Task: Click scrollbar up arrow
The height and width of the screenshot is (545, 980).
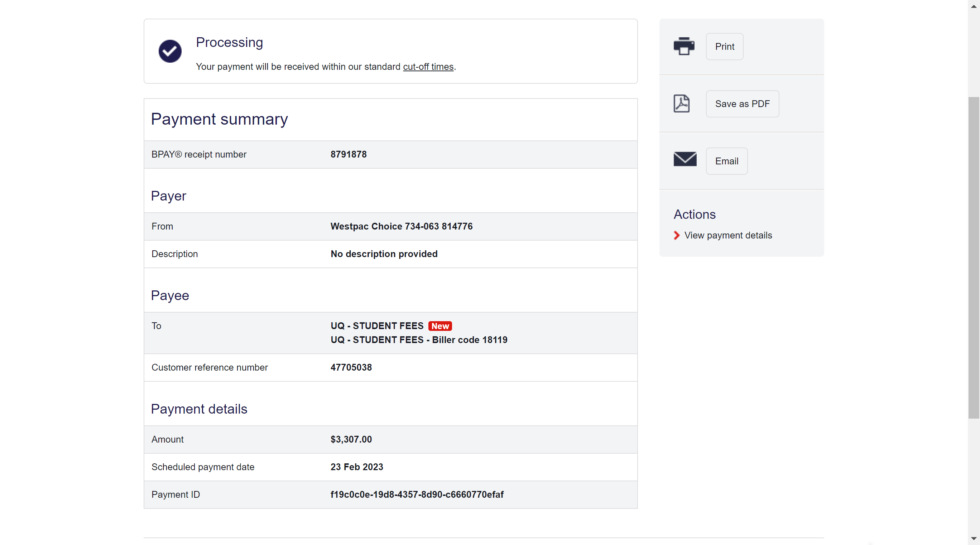Action: point(974,6)
